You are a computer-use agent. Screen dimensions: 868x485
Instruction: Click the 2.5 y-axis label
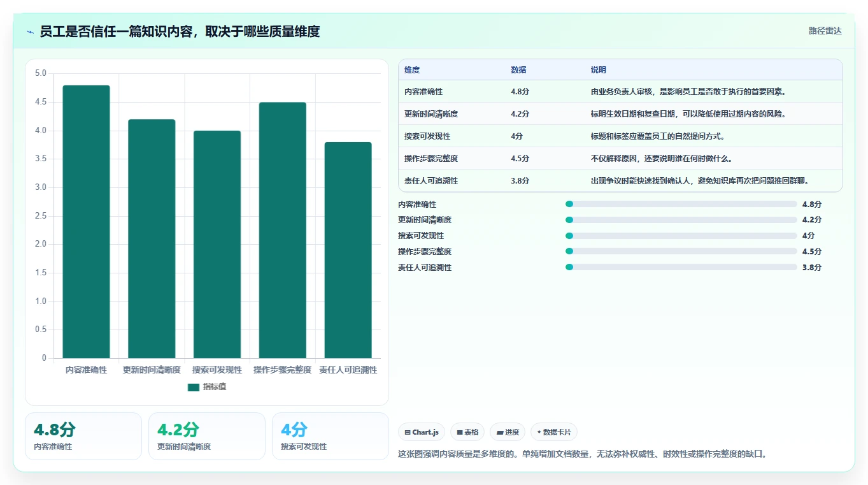41,216
